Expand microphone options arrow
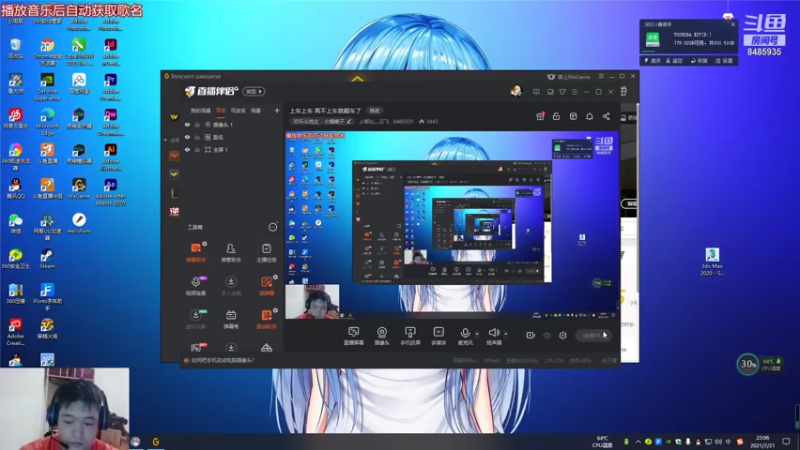Viewport: 800px width, 450px height. [x=477, y=334]
